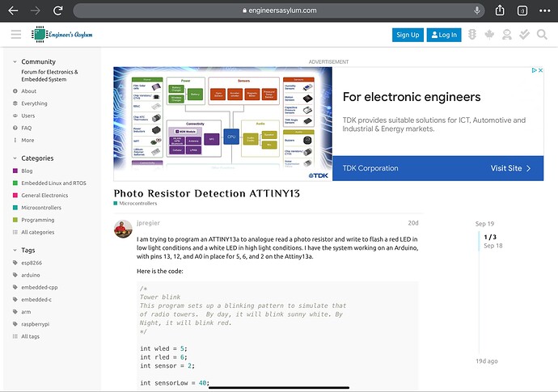Open the browser three-dot more menu
This screenshot has height=392, width=558.
point(544,11)
